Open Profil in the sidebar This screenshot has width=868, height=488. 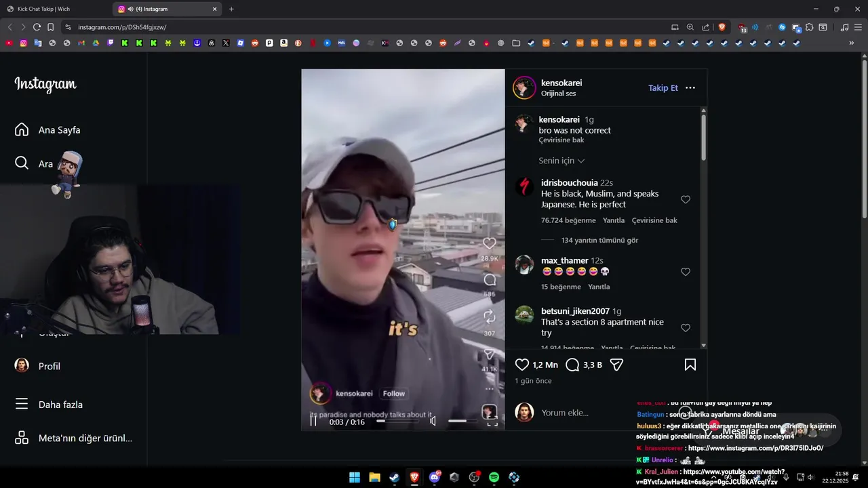[x=39, y=366]
